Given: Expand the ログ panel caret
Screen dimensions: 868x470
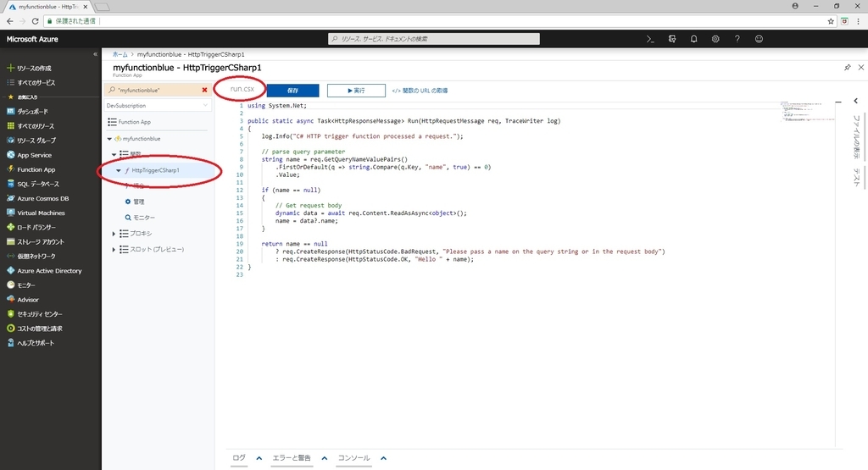Looking at the screenshot, I should click(x=259, y=458).
